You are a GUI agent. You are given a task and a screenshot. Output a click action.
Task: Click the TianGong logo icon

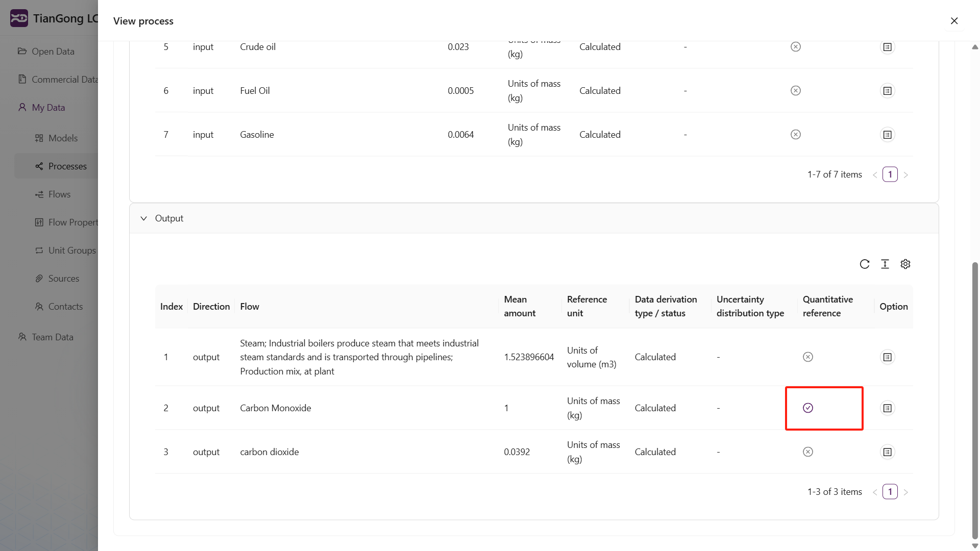tap(19, 18)
